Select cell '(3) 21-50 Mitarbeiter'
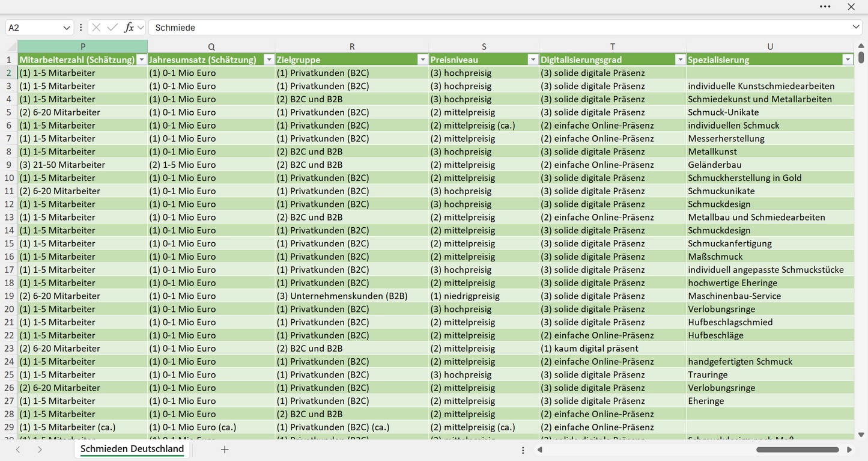Viewport: 868px width, 461px height. tap(83, 165)
